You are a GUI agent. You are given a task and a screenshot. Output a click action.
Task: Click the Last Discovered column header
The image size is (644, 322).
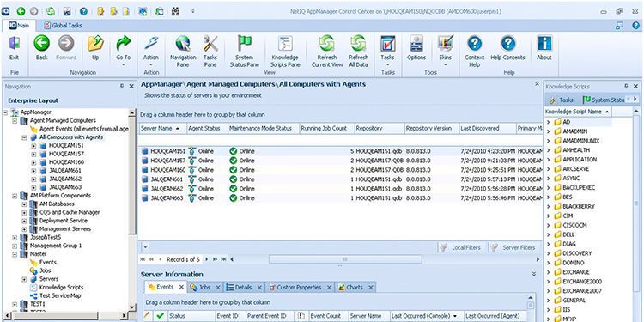[488, 129]
